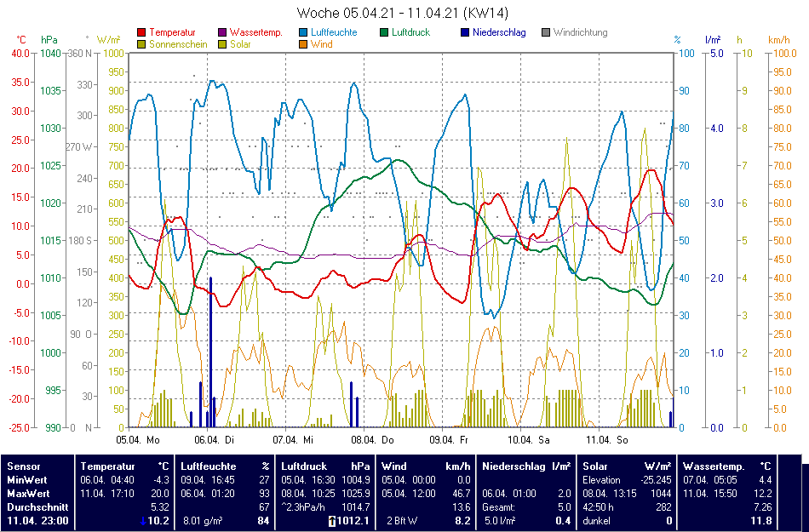This screenshot has height=532, width=809.
Task: Click the olive Sonnenschein legend color square
Action: [x=141, y=44]
